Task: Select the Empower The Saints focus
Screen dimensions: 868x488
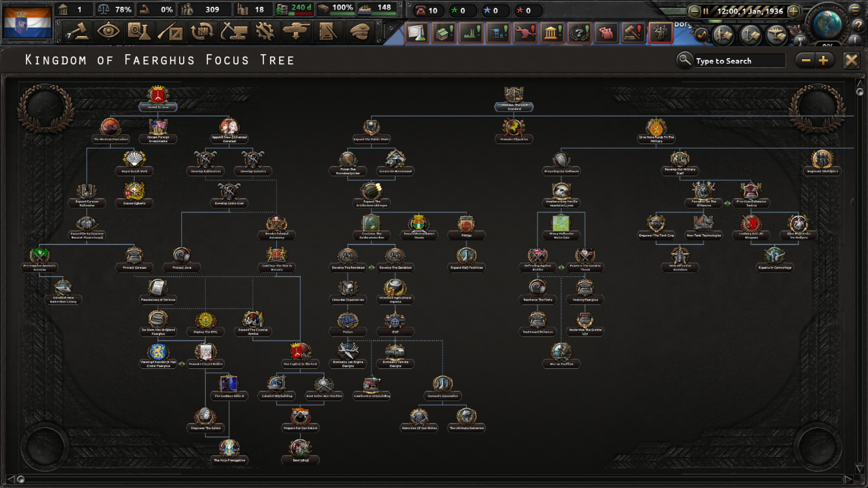Action: [205, 419]
